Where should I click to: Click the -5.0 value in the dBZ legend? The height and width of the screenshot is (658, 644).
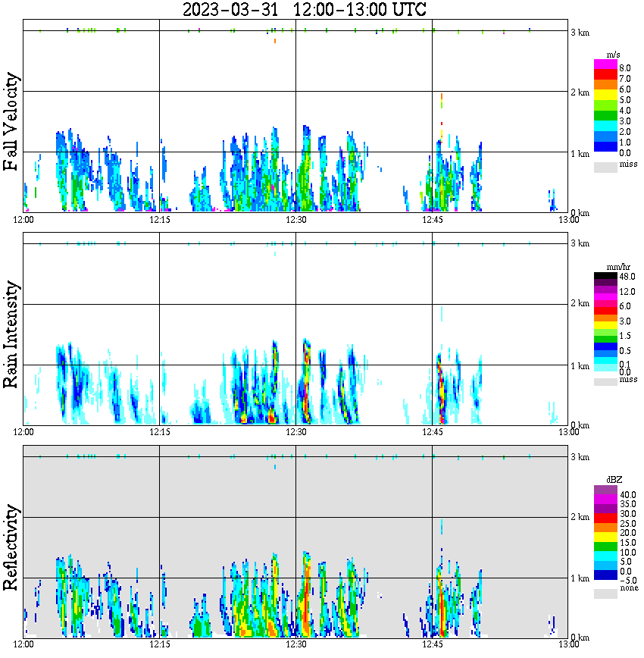coord(627,581)
